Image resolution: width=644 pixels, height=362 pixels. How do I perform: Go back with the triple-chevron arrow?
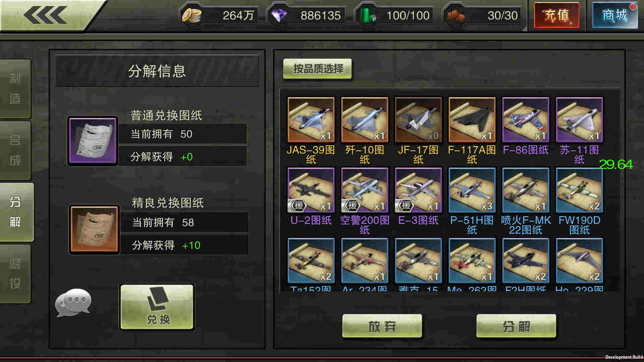[x=45, y=15]
